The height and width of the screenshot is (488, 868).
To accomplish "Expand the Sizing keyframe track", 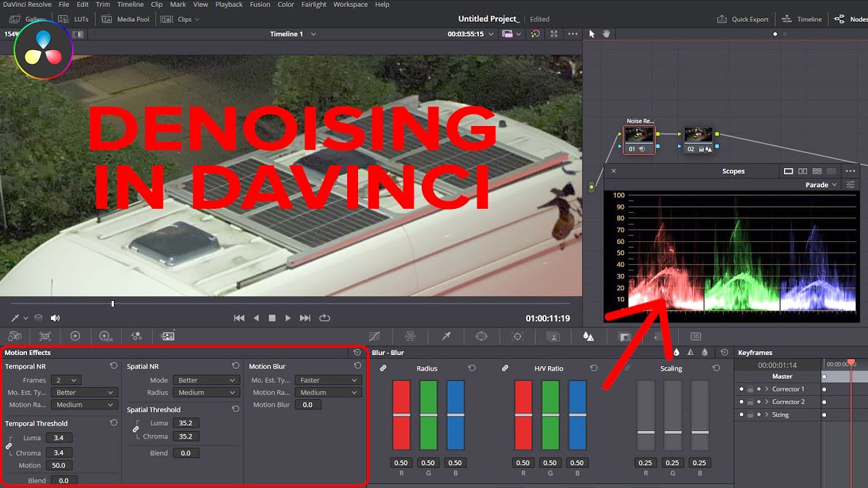I will 766,414.
